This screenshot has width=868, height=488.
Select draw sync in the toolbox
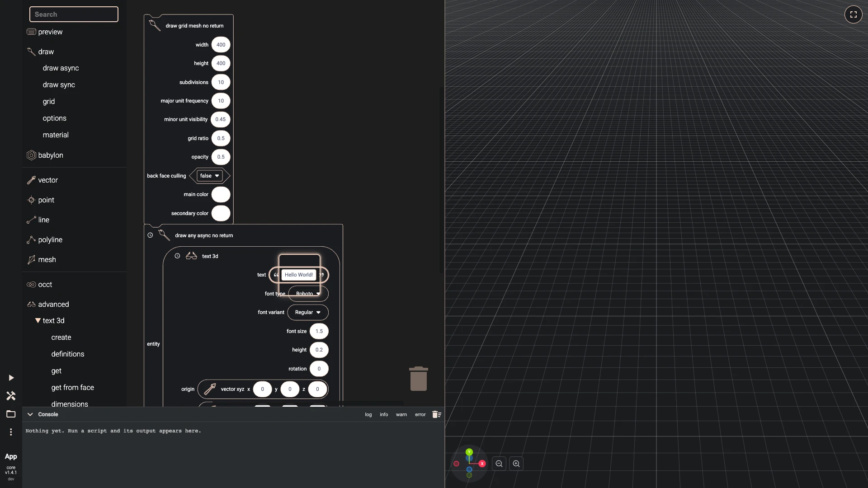click(x=59, y=84)
